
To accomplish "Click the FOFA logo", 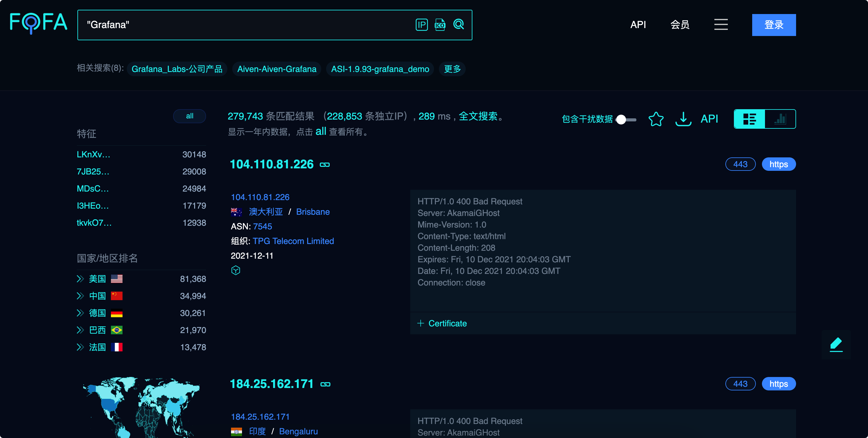I will [x=38, y=23].
